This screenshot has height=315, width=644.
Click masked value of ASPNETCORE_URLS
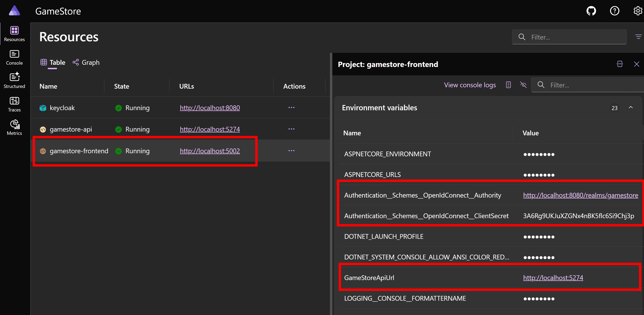[x=539, y=175]
